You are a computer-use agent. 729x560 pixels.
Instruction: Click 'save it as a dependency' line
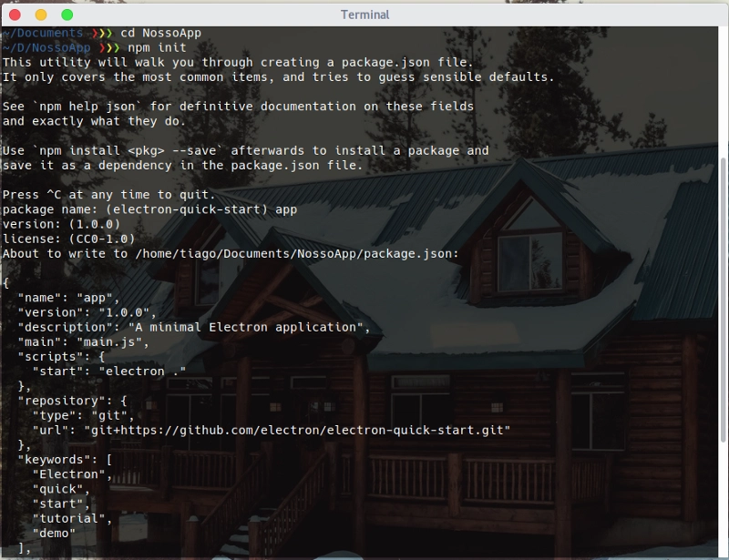183,166
